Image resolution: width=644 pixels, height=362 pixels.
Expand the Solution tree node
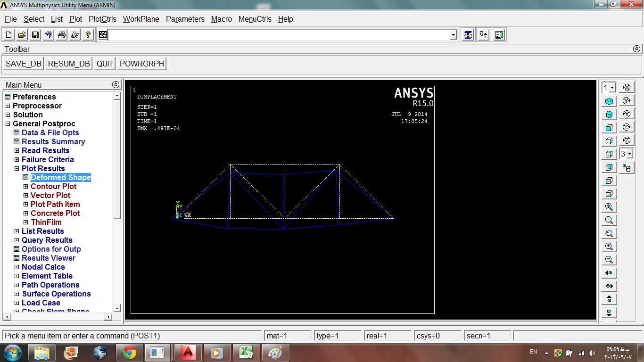[8, 115]
